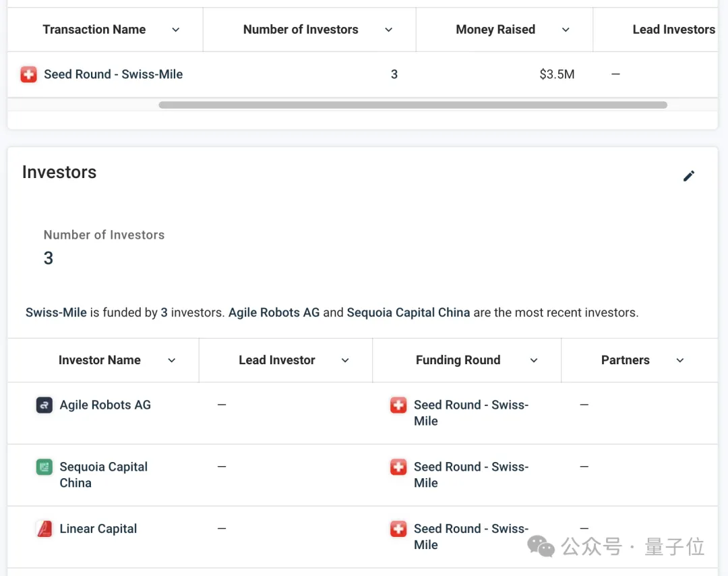Click the pencil edit icon in Investors section
728x576 pixels.
click(x=688, y=176)
